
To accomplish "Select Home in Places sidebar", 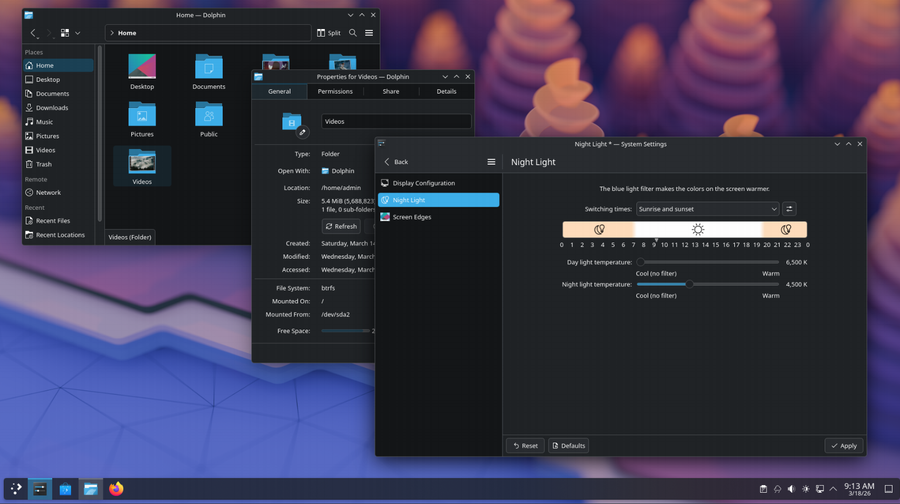I will (58, 65).
